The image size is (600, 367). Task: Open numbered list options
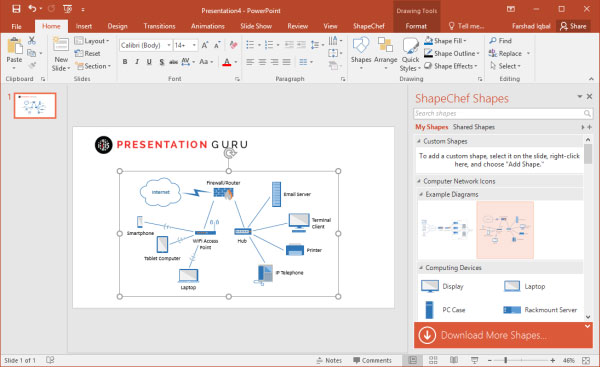tap(278, 45)
